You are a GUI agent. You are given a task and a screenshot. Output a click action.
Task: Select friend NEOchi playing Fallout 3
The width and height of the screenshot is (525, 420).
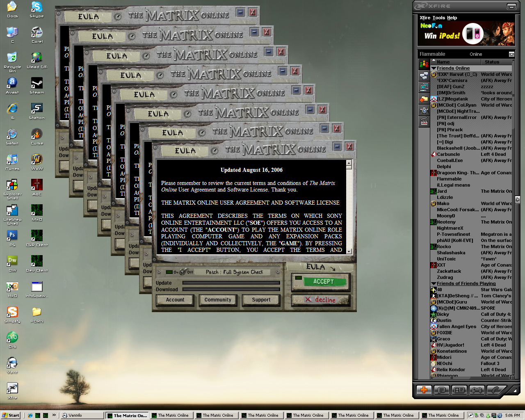[x=471, y=363]
